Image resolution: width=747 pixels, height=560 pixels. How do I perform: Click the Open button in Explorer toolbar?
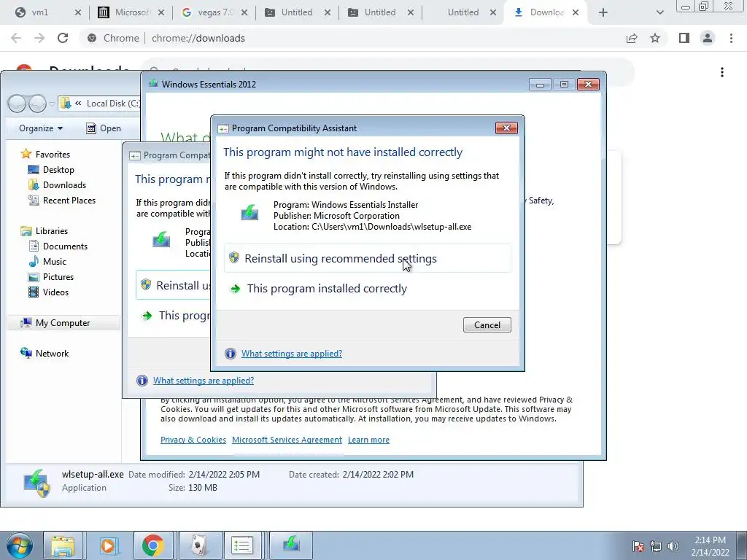pyautogui.click(x=104, y=128)
